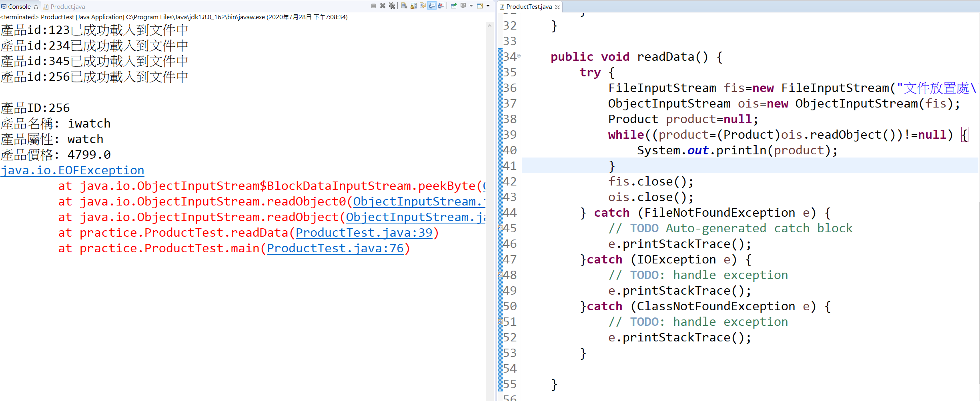This screenshot has width=980, height=401.
Task: Remove all terminated launches via double-X icon
Action: [x=392, y=6]
